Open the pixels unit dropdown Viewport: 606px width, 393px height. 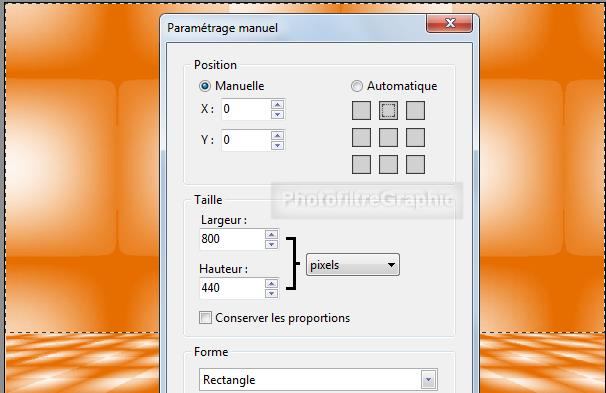(353, 265)
